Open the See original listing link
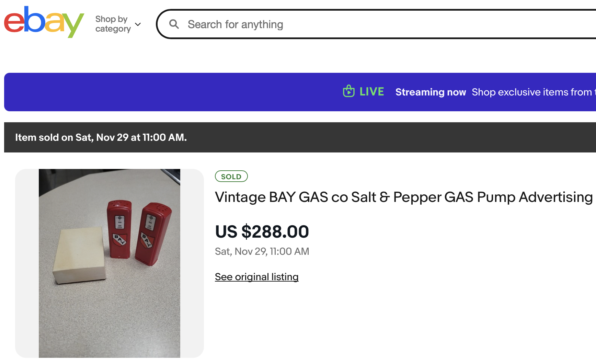596x364 pixels. click(x=256, y=277)
